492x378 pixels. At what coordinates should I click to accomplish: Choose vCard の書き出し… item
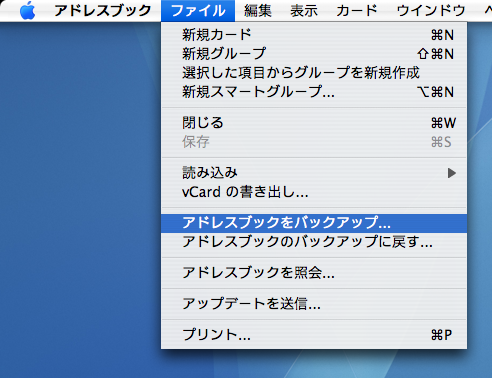pos(314,192)
